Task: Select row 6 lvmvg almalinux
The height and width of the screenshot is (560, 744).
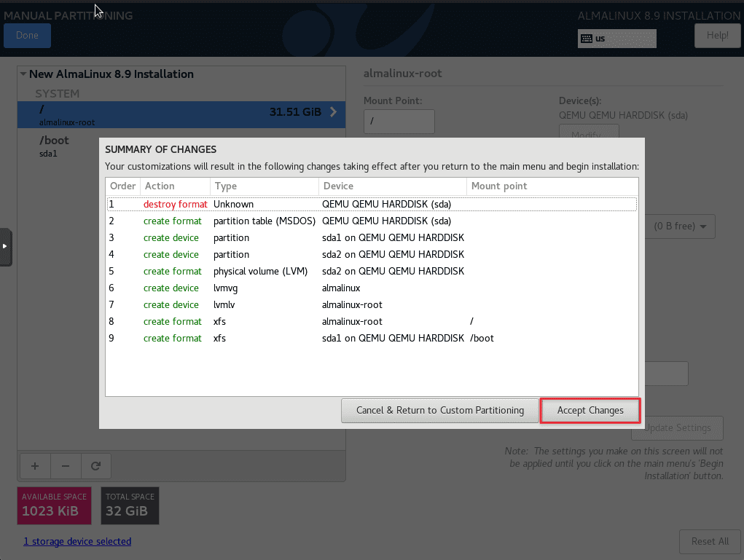Action: pyautogui.click(x=372, y=288)
